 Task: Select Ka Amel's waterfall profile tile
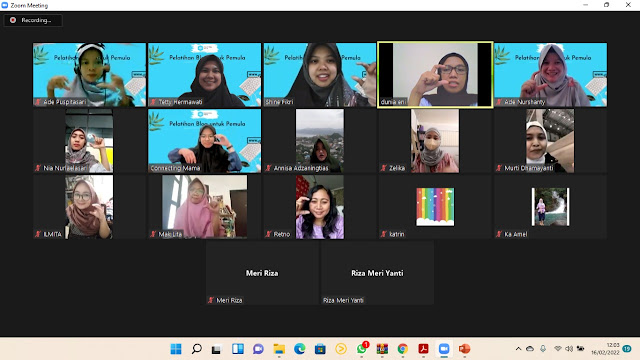[550, 207]
